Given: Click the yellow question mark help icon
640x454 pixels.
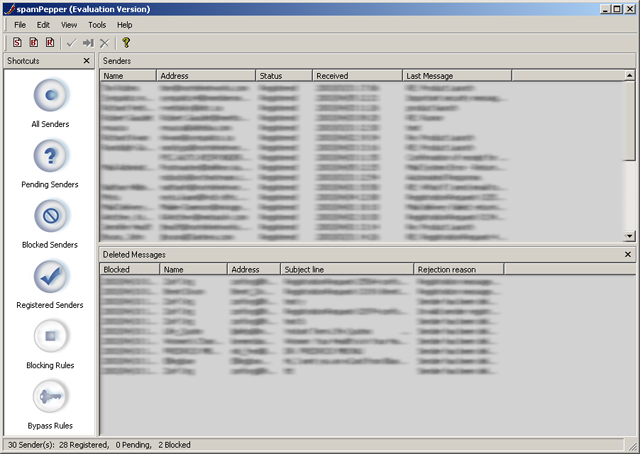Looking at the screenshot, I should (x=126, y=42).
